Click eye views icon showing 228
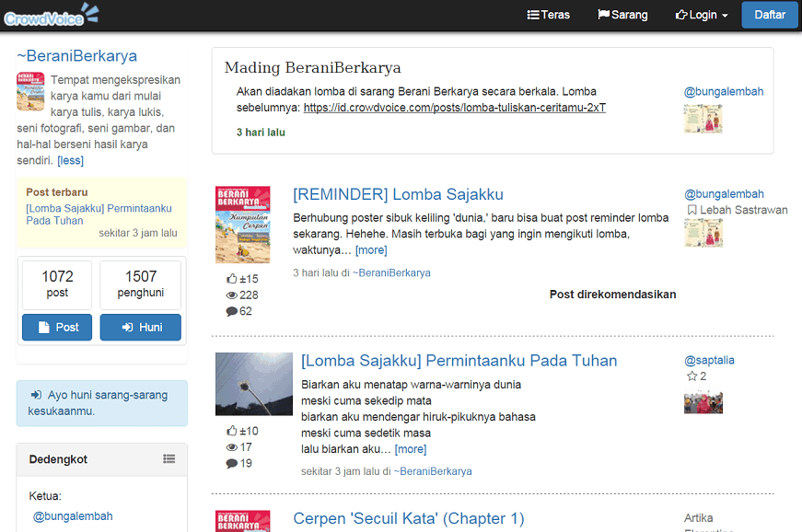 (232, 295)
